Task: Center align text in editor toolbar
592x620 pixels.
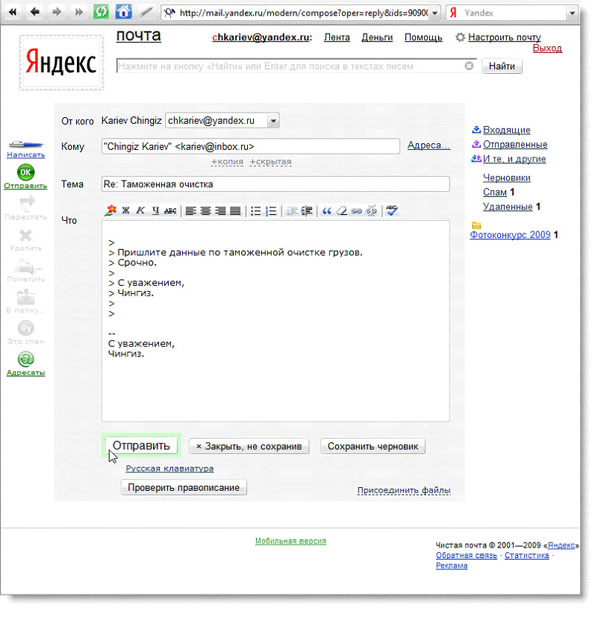Action: click(206, 211)
